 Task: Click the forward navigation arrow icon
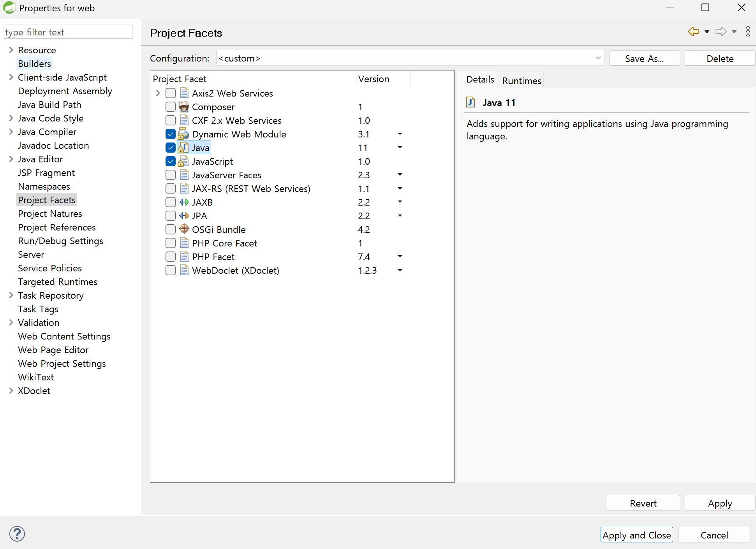tap(721, 32)
